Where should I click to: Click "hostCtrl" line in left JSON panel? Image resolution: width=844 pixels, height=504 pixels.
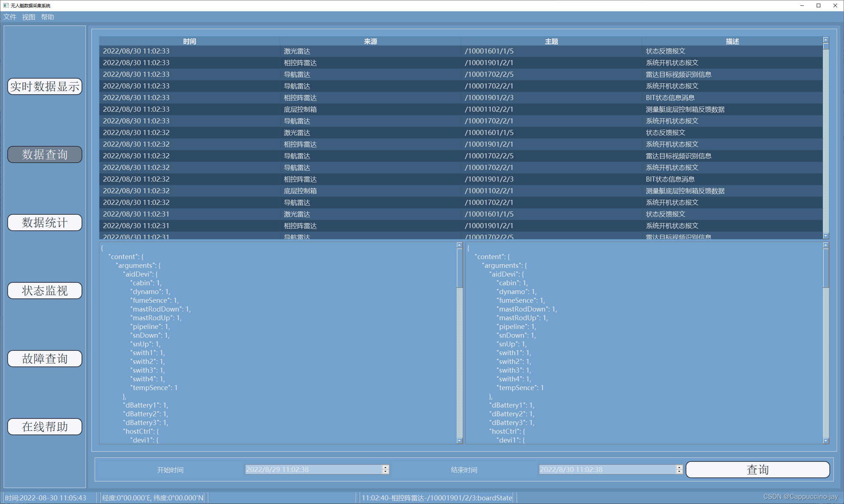click(x=141, y=432)
